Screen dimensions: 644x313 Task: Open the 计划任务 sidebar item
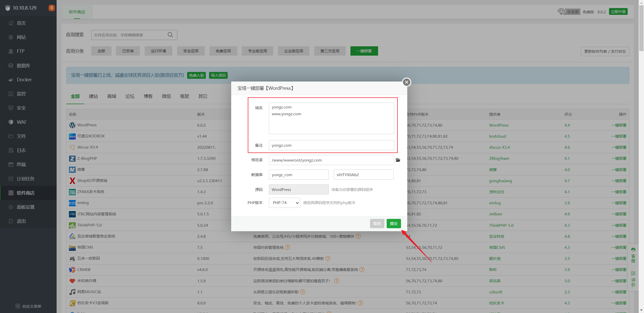click(28, 179)
